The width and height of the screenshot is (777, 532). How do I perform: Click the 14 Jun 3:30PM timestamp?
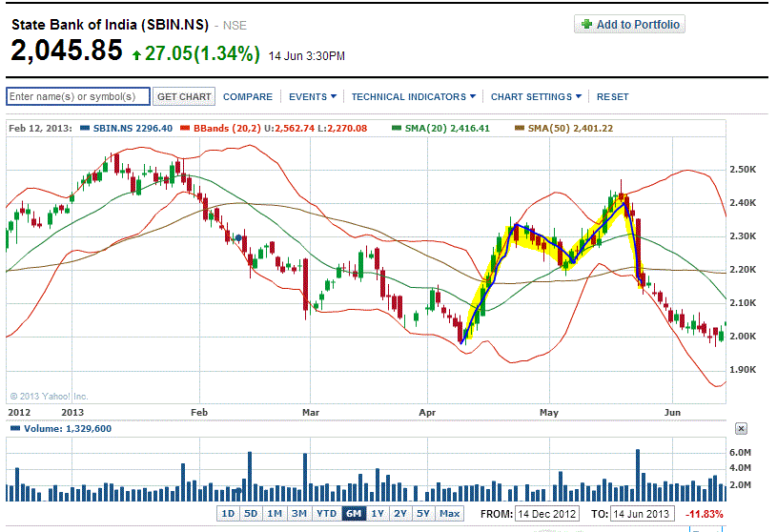[307, 56]
